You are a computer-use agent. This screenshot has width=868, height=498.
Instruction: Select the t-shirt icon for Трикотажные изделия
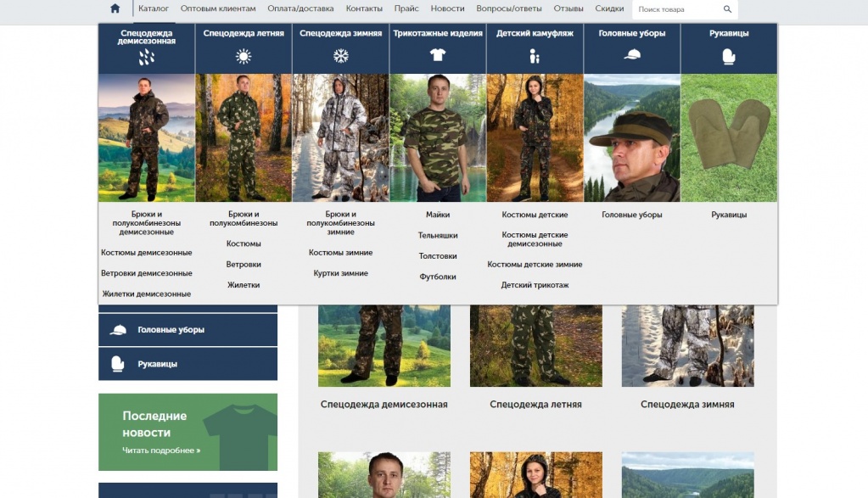click(438, 55)
